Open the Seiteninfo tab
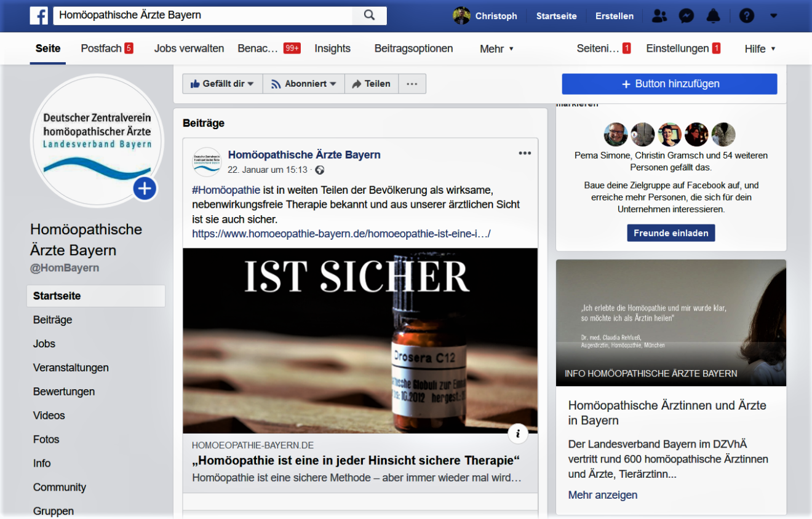This screenshot has width=812, height=519. [x=603, y=49]
